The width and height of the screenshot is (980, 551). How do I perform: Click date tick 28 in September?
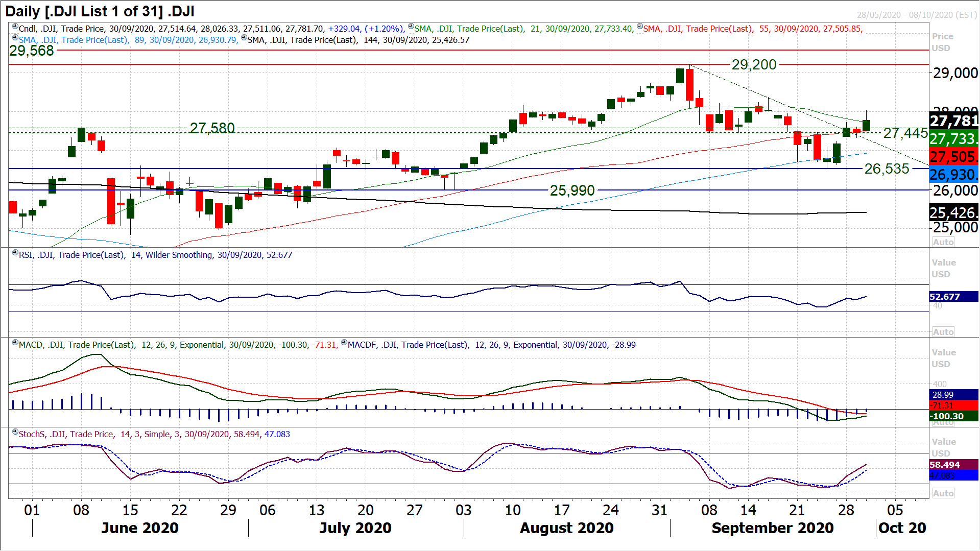pos(846,510)
